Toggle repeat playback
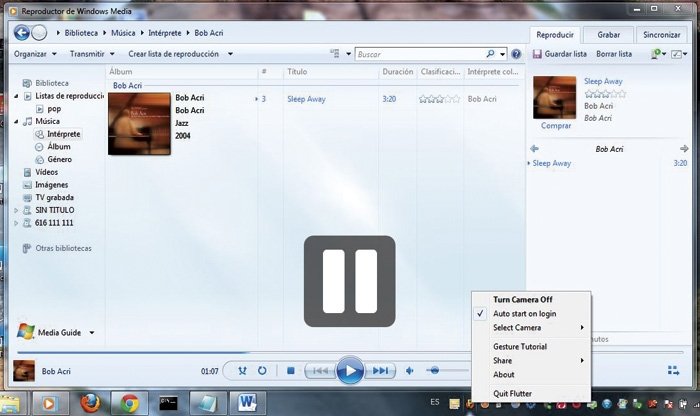This screenshot has width=700, height=416. 262,370
